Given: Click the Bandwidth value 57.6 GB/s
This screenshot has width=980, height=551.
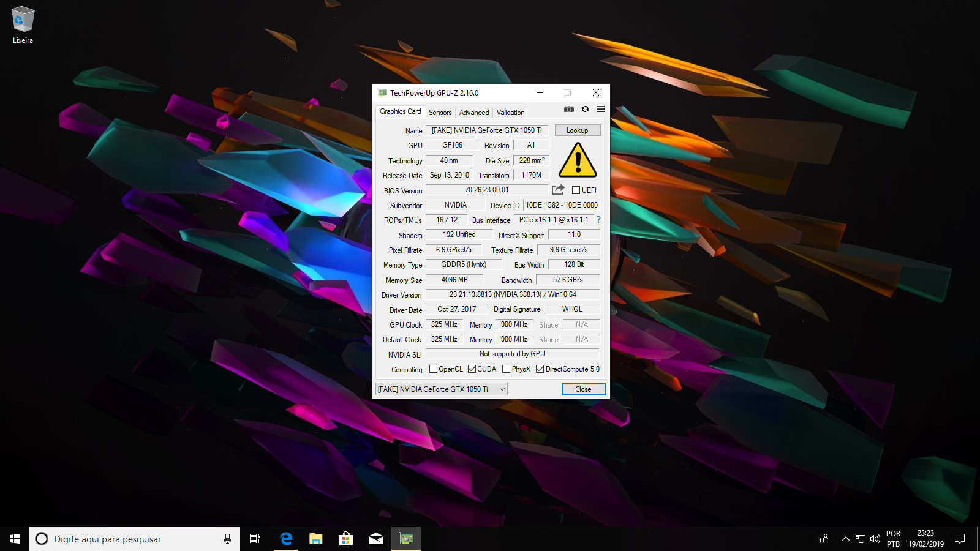Looking at the screenshot, I should click(x=568, y=280).
